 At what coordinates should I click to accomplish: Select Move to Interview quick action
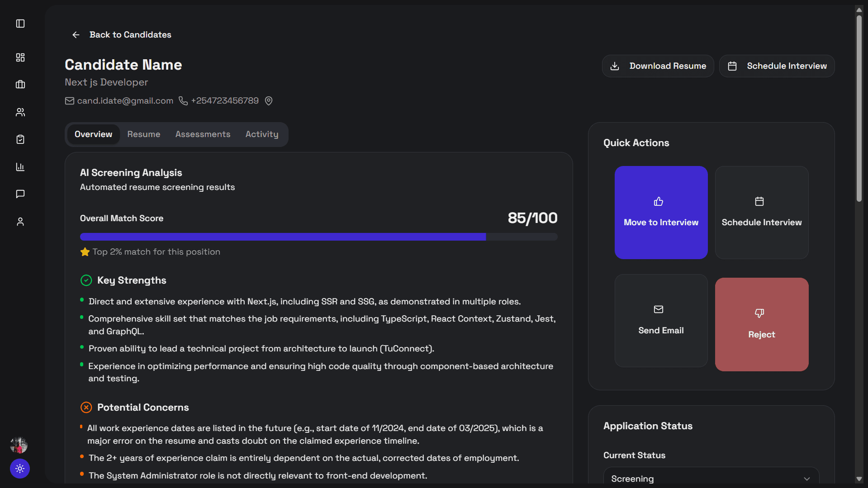tap(661, 213)
